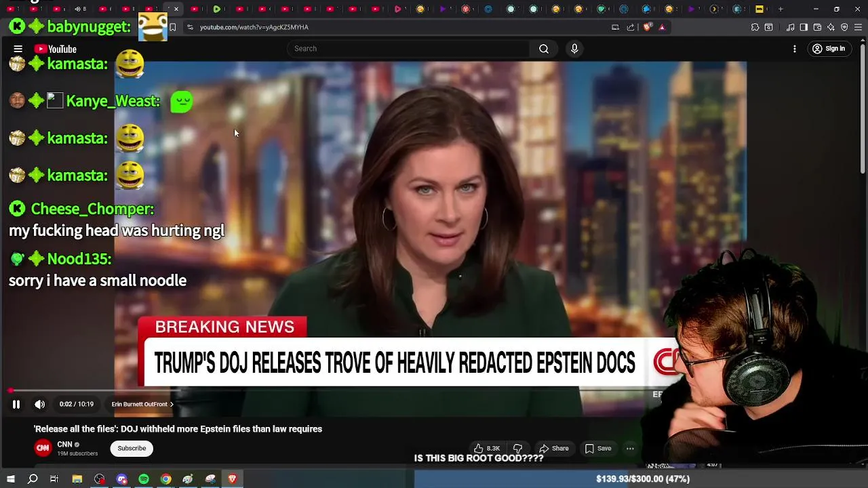Focus the YouTube Search field

click(x=409, y=49)
